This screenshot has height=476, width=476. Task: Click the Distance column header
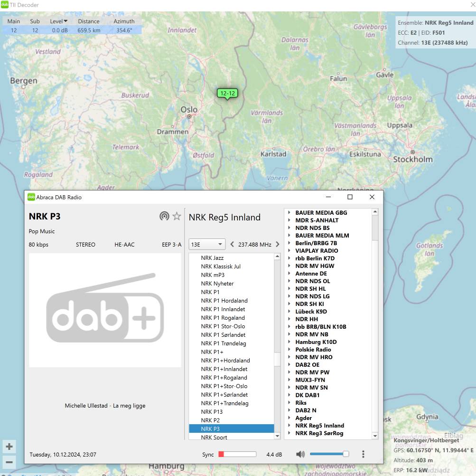pos(89,21)
